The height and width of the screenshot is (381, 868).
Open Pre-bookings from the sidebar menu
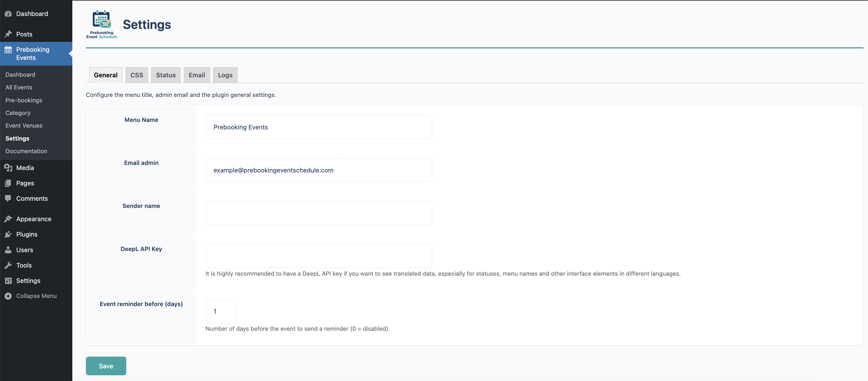click(24, 100)
